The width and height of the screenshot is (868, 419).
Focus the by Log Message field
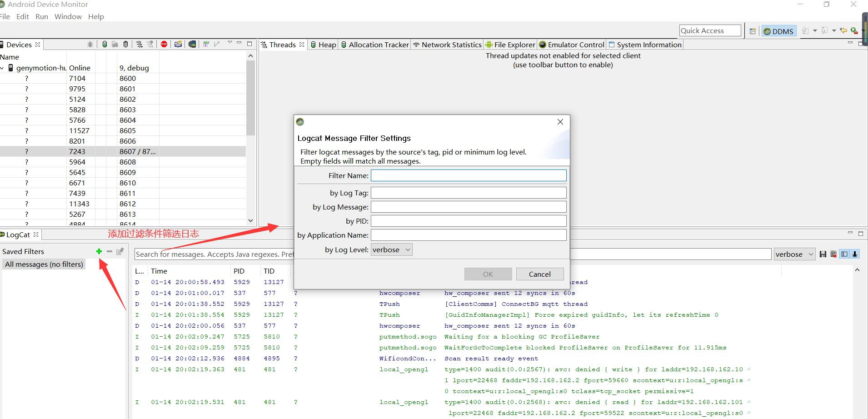469,207
